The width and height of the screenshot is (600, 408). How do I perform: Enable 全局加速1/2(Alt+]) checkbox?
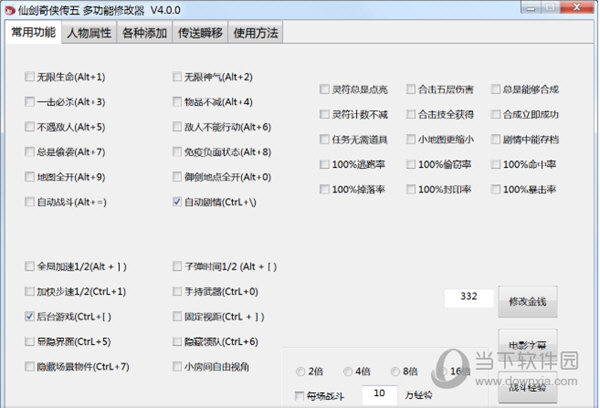[x=29, y=266]
